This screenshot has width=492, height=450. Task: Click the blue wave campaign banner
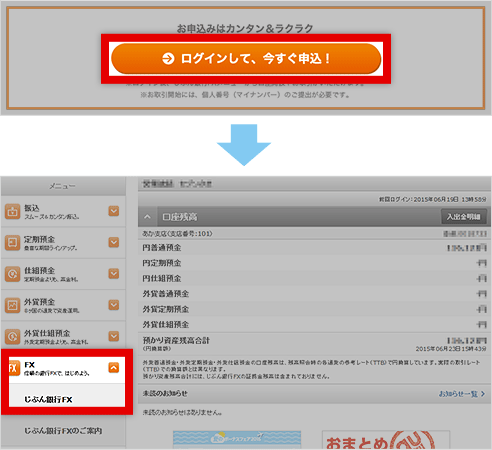tap(237, 439)
